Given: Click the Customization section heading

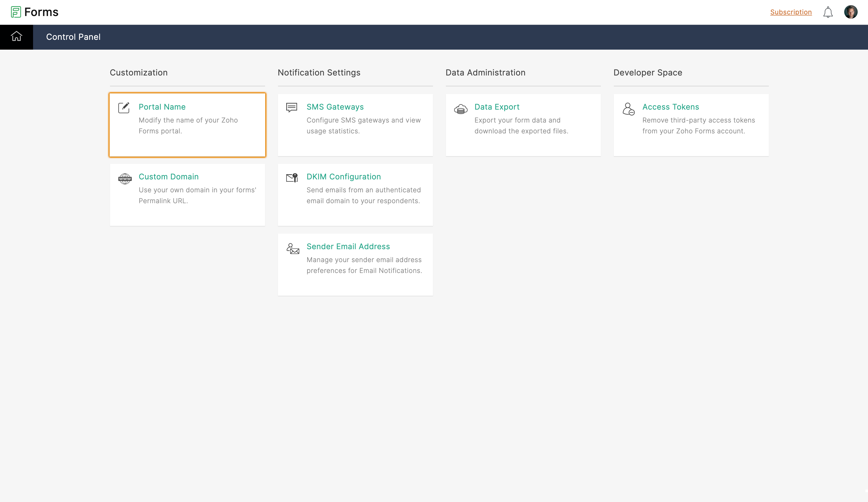Looking at the screenshot, I should click(x=138, y=72).
